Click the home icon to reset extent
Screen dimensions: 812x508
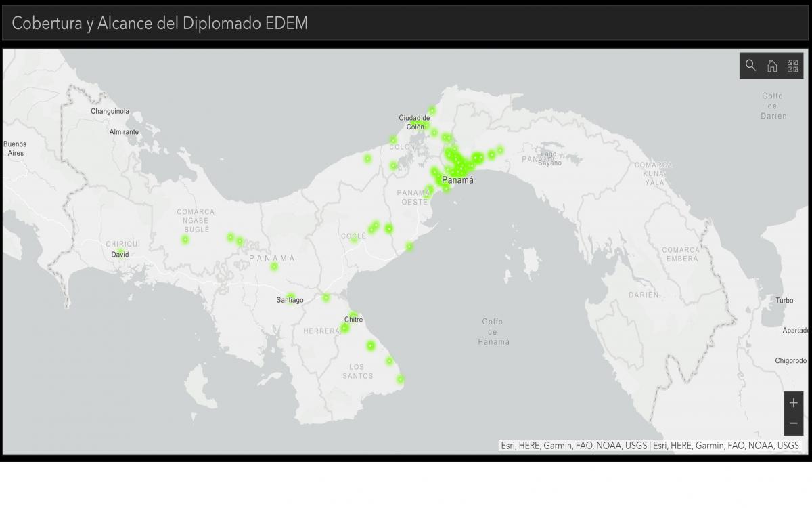772,66
